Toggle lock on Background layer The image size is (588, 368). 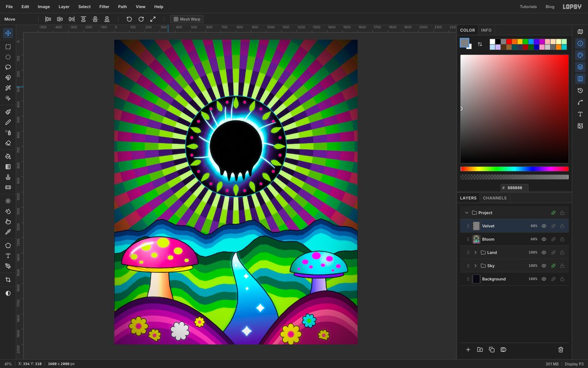tap(562, 279)
